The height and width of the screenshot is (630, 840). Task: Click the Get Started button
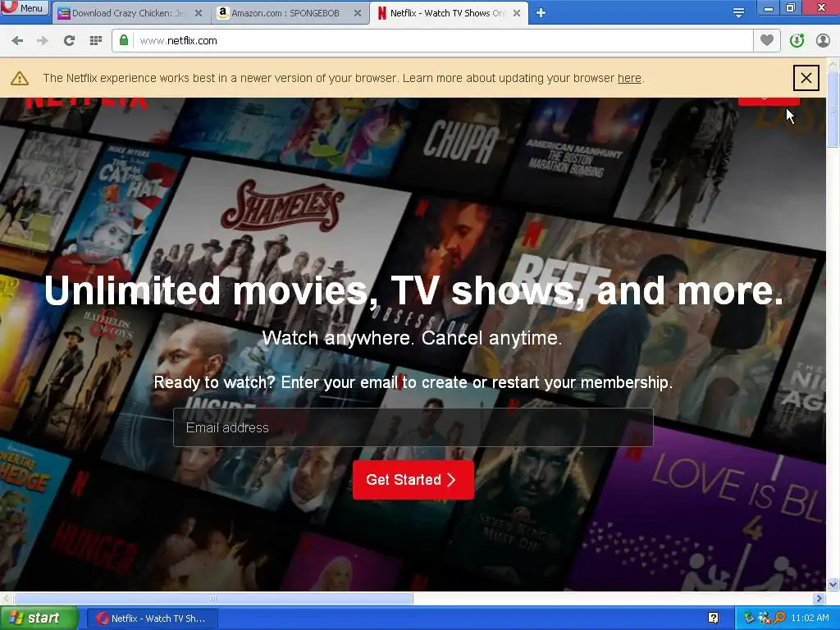pos(413,479)
